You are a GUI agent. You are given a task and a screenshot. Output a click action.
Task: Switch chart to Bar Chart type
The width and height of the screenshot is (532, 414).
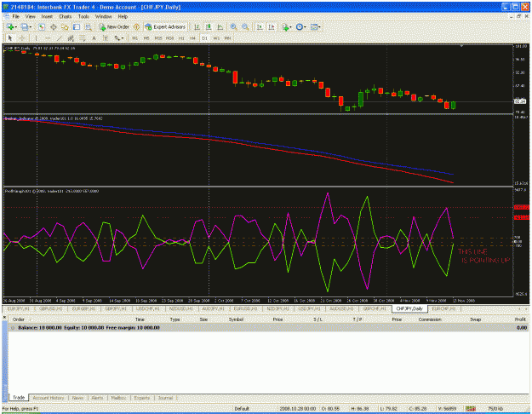[197, 26]
